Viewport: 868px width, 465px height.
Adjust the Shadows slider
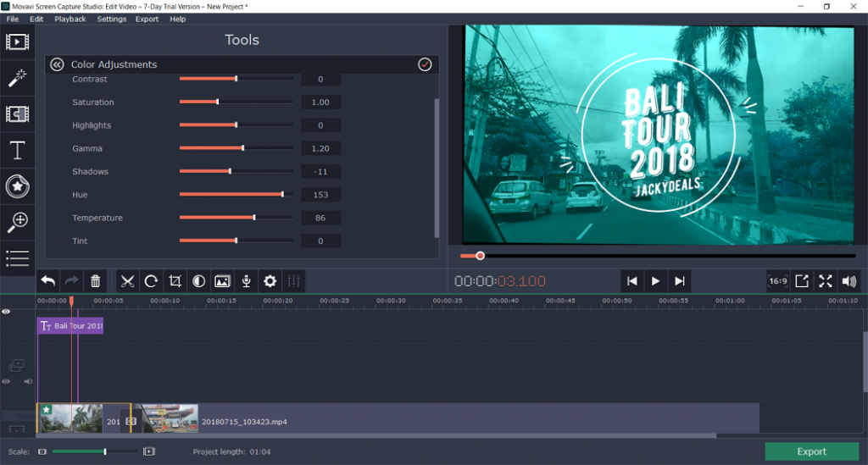click(x=236, y=171)
